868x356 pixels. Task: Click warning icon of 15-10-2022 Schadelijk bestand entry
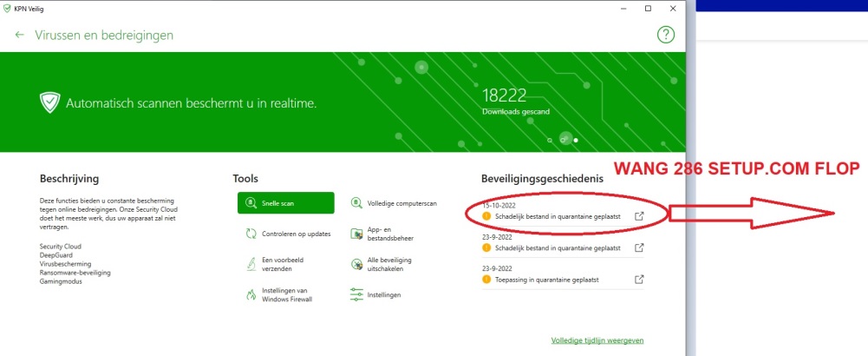point(487,216)
